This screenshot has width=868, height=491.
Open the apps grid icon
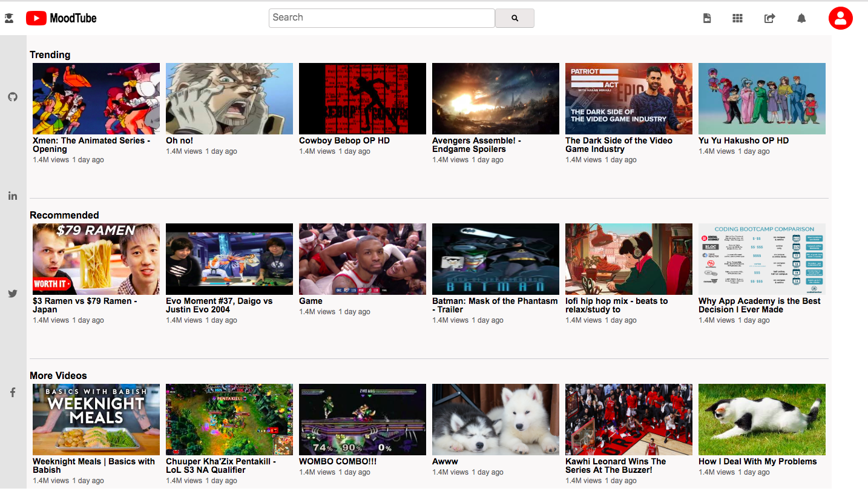coord(737,19)
